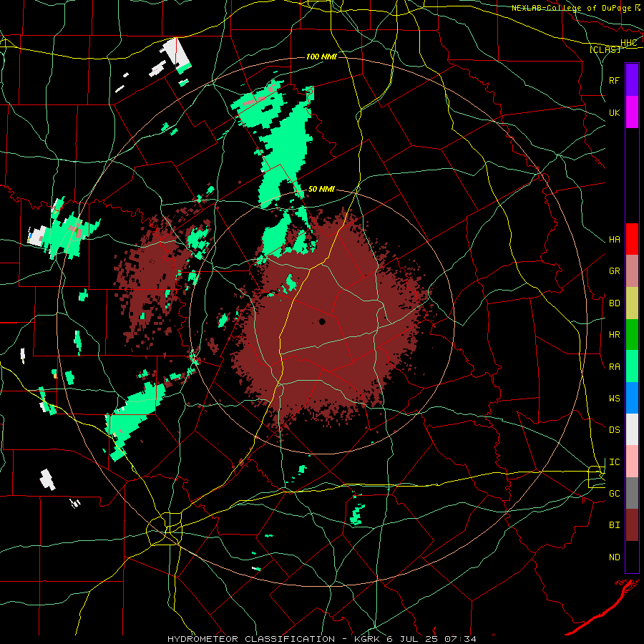Pick the HR dark green swatch
The height and width of the screenshot is (644, 644).
point(632,335)
